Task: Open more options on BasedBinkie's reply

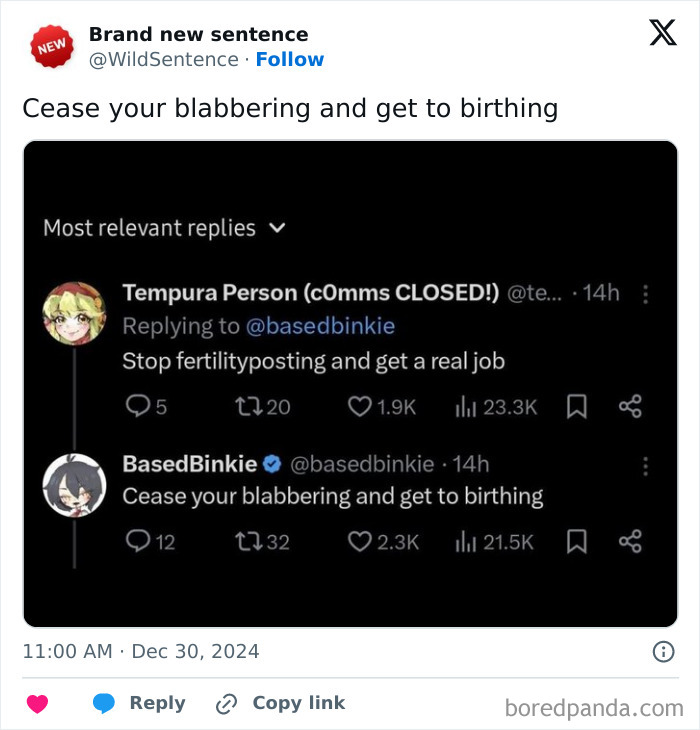Action: 646,466
